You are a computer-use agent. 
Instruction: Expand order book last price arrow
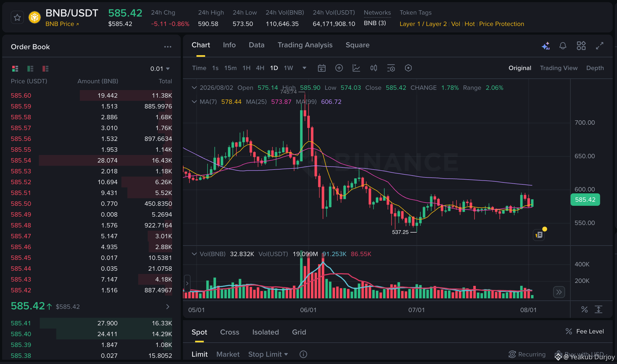(168, 306)
